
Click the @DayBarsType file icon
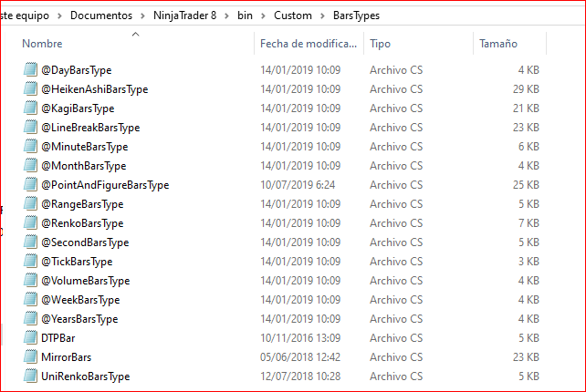pos(30,69)
